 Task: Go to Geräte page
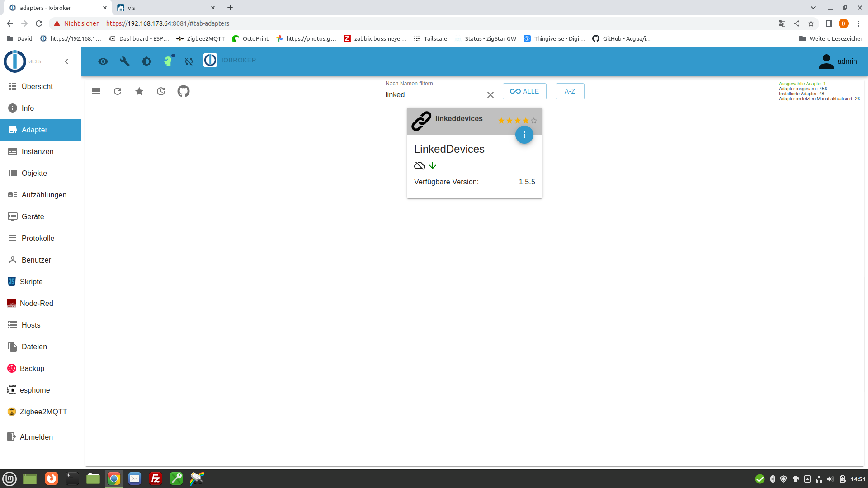[41, 216]
